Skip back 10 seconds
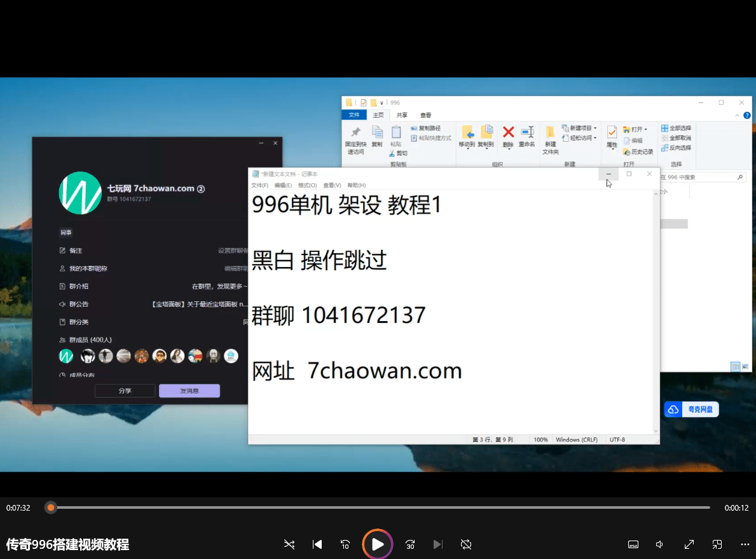This screenshot has height=559, width=756. pyautogui.click(x=345, y=544)
